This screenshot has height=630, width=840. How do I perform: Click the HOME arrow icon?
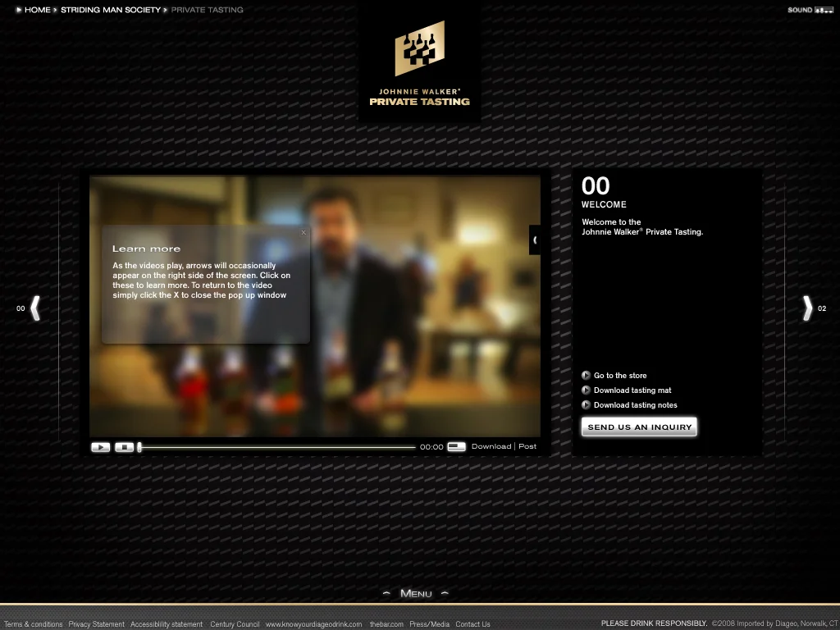pyautogui.click(x=19, y=10)
